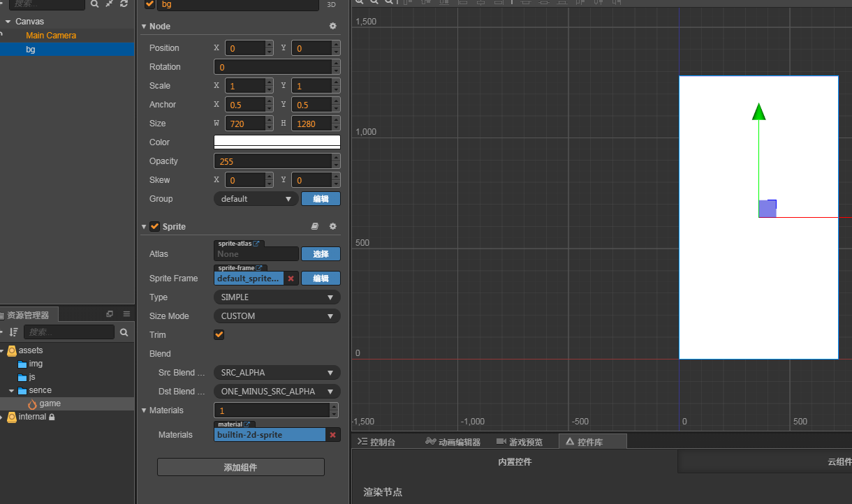Select the img folder in assets
The image size is (852, 504).
pos(36,364)
